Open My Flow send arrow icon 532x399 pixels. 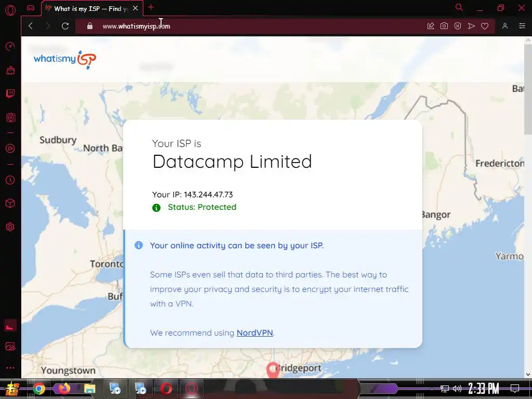[471, 26]
